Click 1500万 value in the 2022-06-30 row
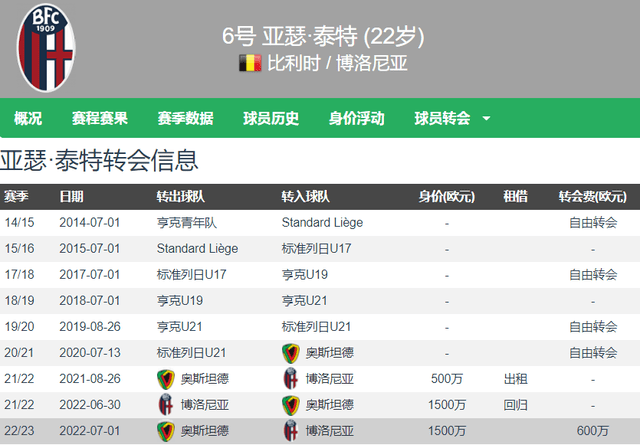This screenshot has width=640, height=445. click(447, 405)
